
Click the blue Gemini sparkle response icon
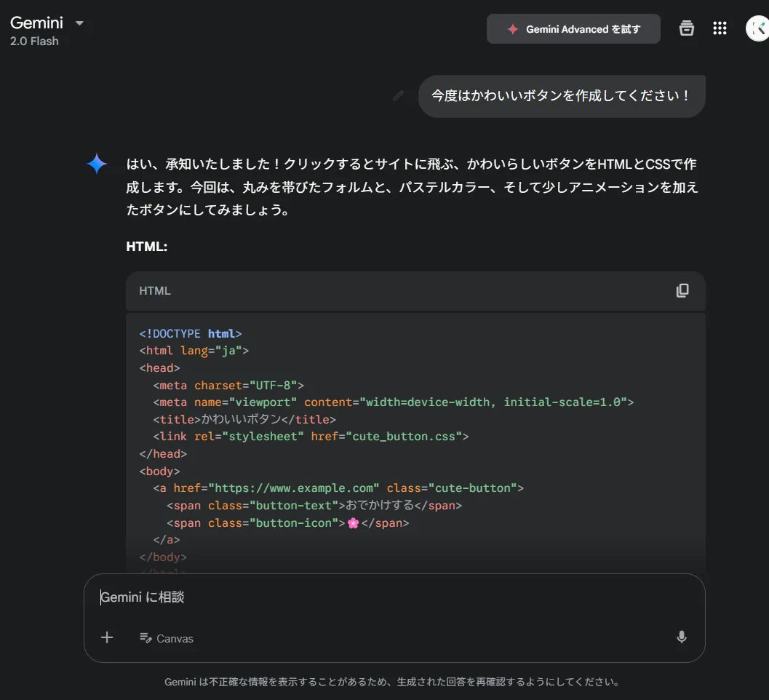click(97, 164)
